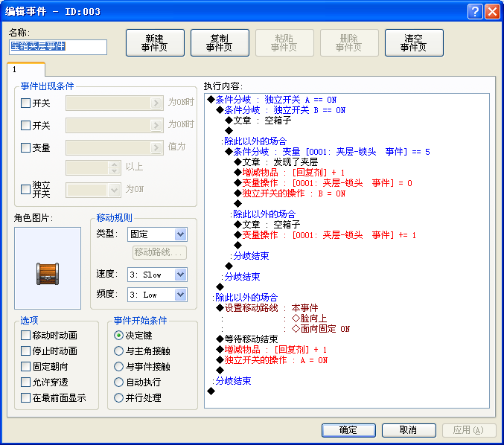Enable the second 开关 condition checkbox
This screenshot has height=445, width=504.
[x=26, y=125]
